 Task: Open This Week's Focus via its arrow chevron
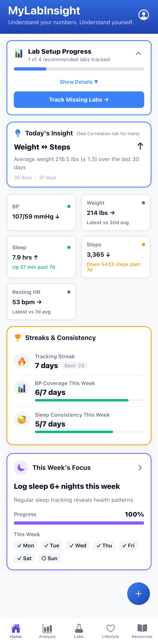[140, 467]
